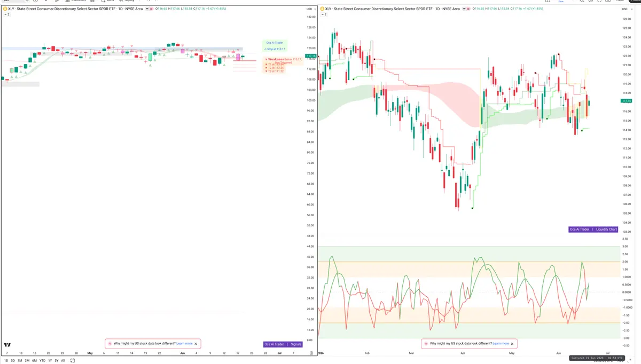
Task: Select the 3M time range
Action: (27, 361)
